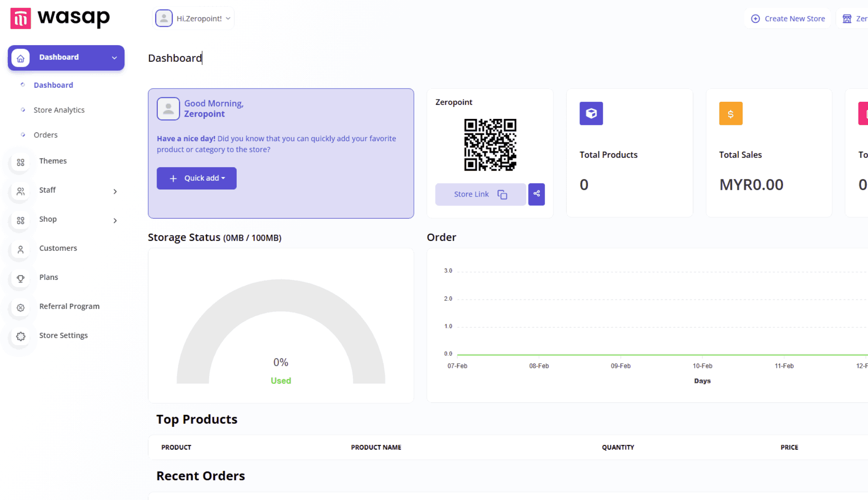Click the Total Products box icon
This screenshot has width=868, height=500.
(591, 114)
